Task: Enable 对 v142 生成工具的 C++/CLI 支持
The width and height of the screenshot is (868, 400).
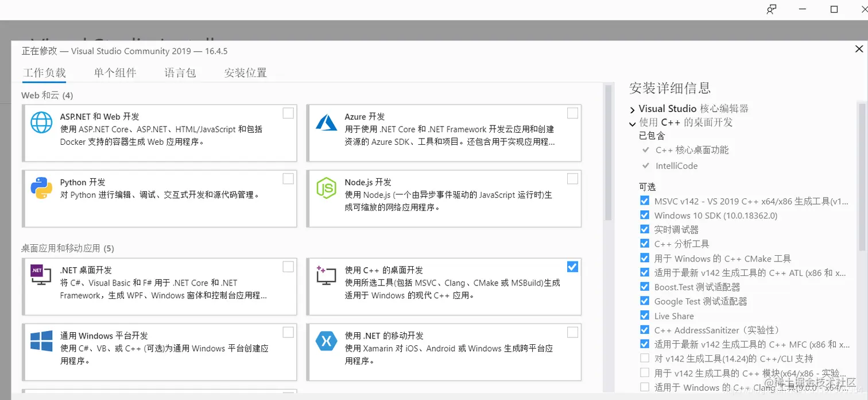Action: [x=644, y=358]
